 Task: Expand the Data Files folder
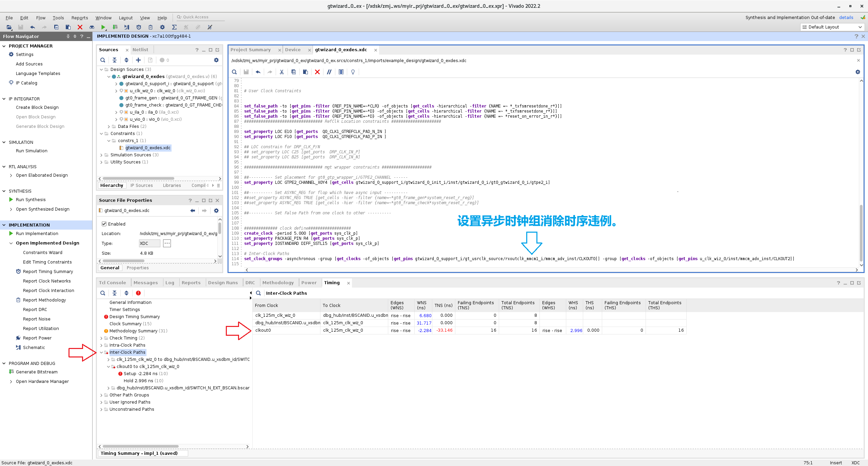pyautogui.click(x=109, y=127)
